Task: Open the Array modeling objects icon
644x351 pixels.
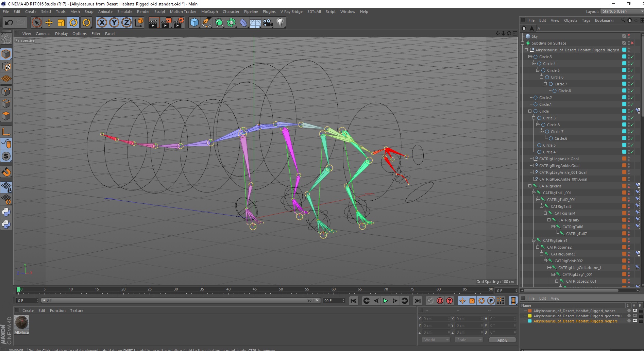Action: click(x=231, y=23)
